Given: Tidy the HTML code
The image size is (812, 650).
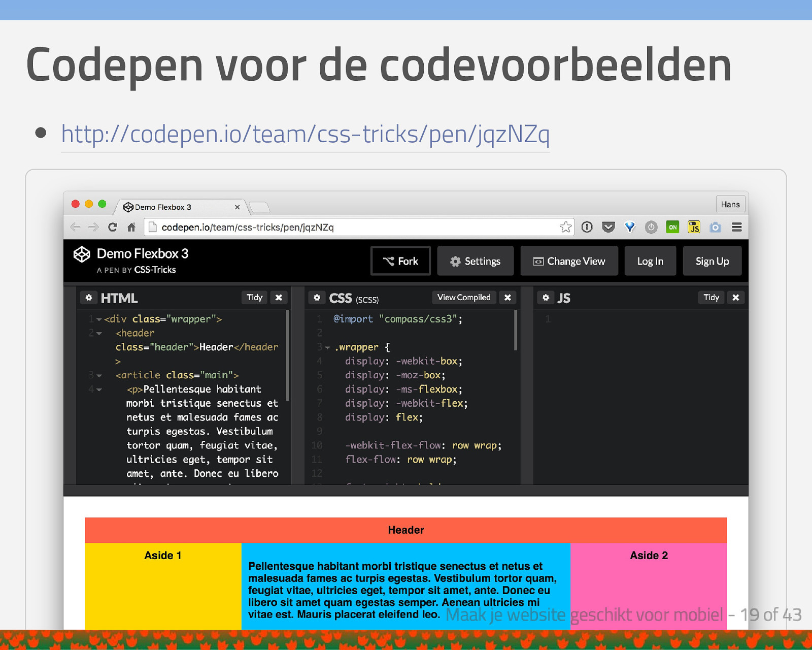Looking at the screenshot, I should click(254, 298).
